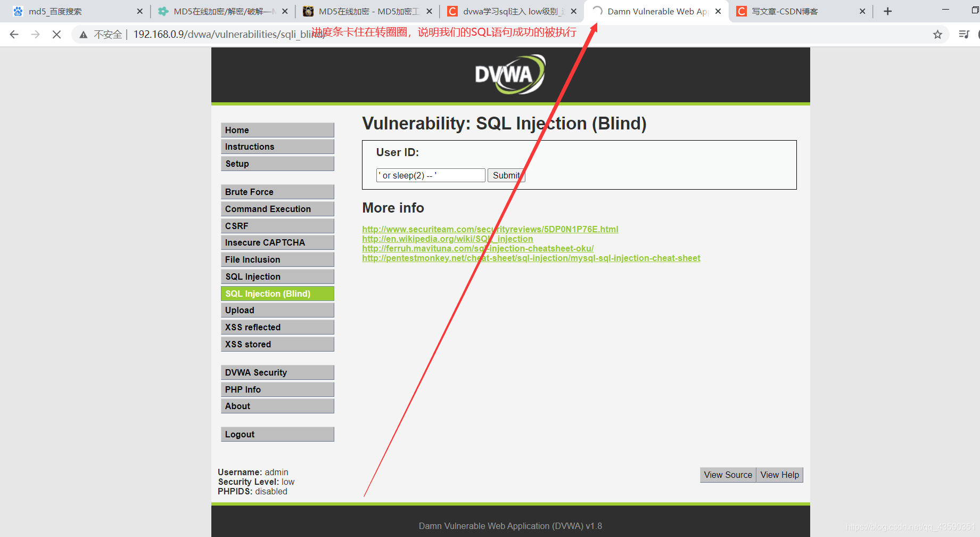Click Logout in the sidebar
Viewport: 980px width, 537px height.
[x=277, y=434]
